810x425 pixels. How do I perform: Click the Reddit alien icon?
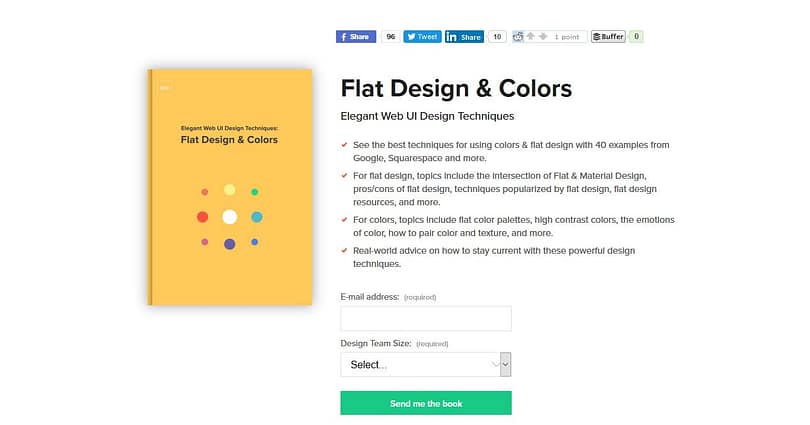518,37
